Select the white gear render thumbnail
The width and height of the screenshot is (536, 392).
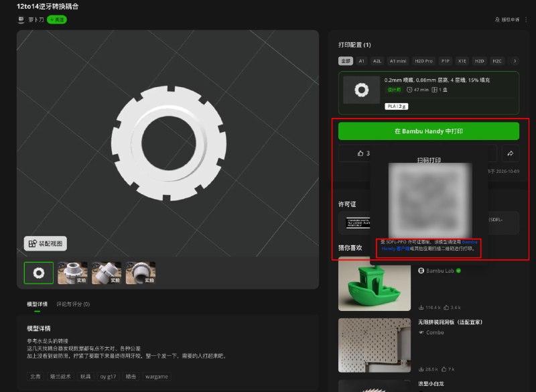click(39, 273)
